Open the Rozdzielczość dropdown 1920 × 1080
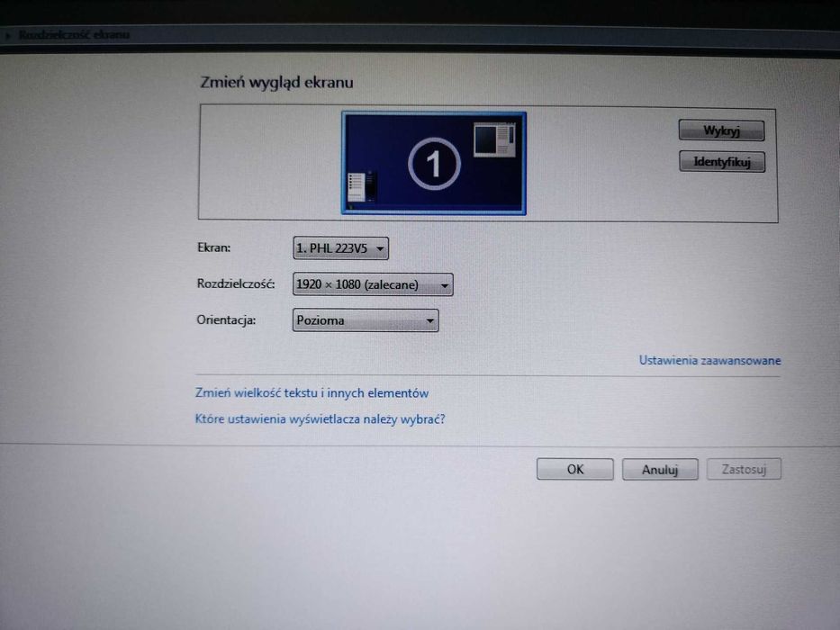 (x=373, y=284)
